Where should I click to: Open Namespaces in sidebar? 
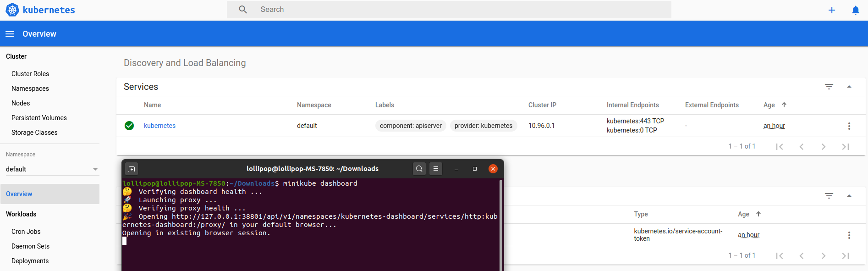(x=30, y=88)
